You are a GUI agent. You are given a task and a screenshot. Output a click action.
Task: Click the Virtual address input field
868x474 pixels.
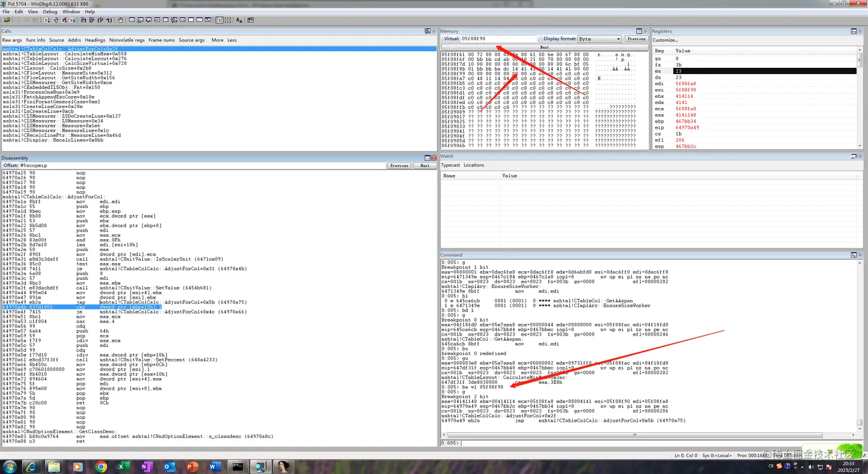498,39
